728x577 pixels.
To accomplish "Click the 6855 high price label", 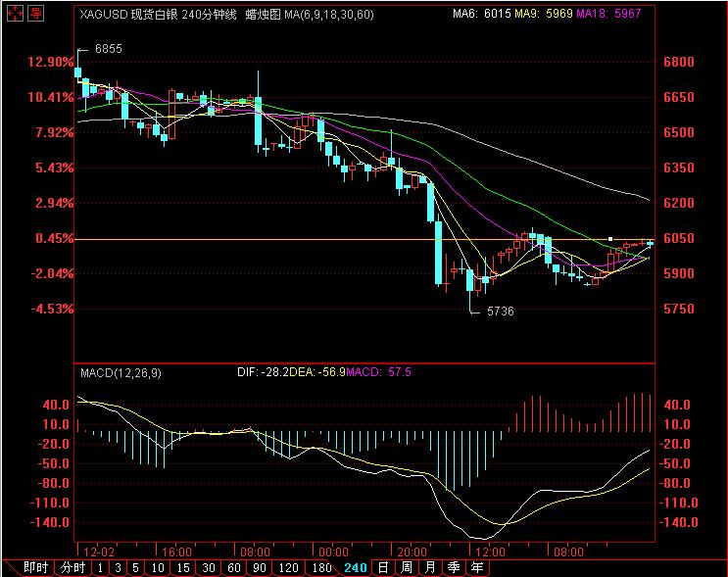I will tap(108, 49).
